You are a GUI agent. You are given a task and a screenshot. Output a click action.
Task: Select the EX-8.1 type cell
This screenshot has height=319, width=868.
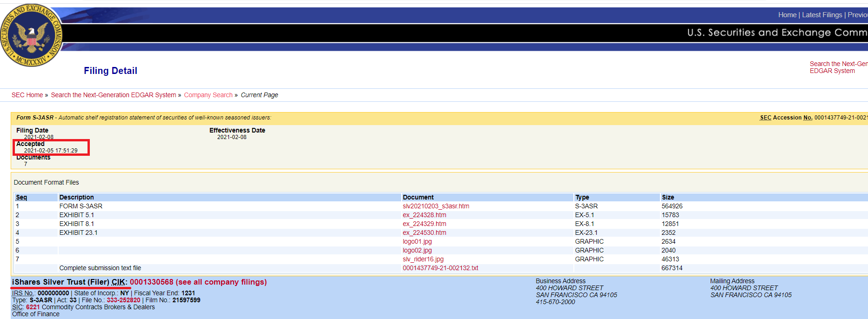click(585, 224)
